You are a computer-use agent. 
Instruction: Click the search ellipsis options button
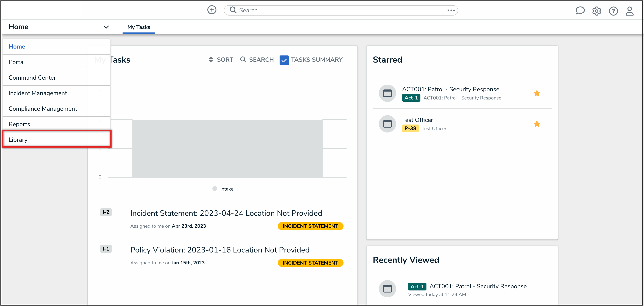click(x=451, y=10)
